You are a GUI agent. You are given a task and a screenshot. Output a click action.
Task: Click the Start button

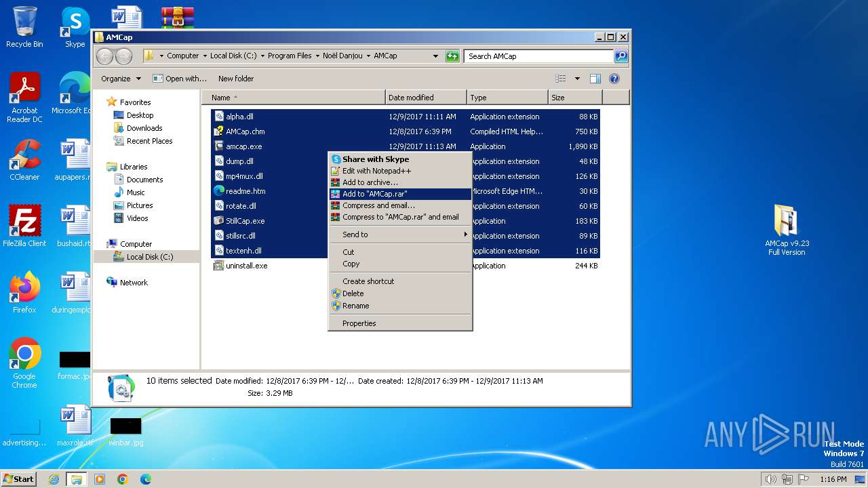pyautogui.click(x=19, y=479)
